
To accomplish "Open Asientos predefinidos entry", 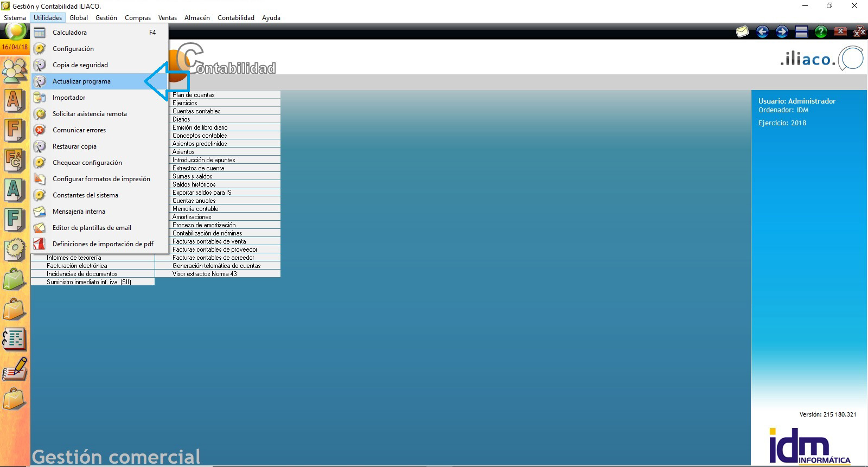I will click(225, 144).
